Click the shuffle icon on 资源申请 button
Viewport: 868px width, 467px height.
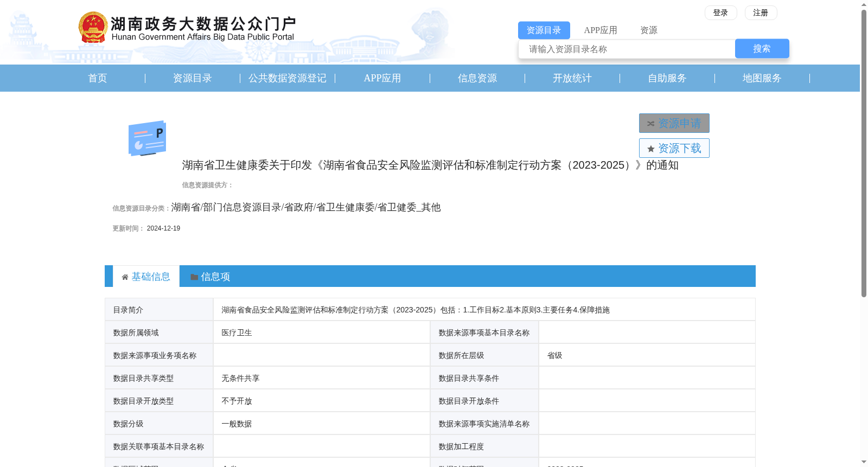click(651, 124)
